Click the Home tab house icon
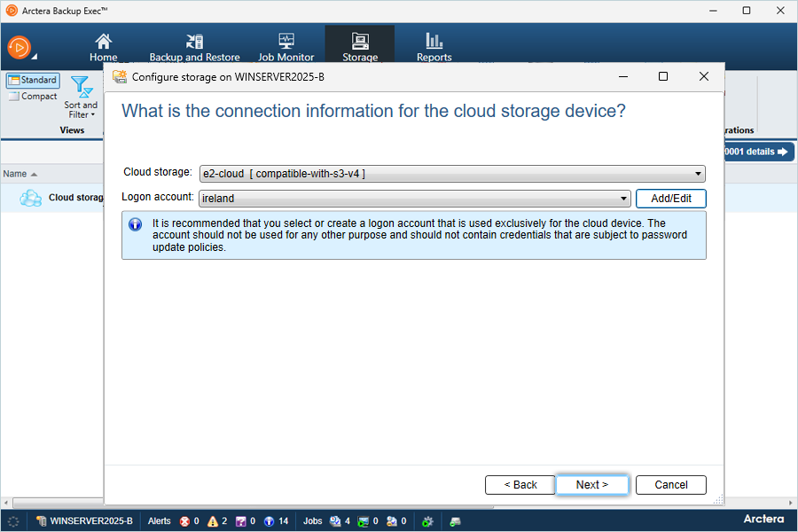 [104, 42]
